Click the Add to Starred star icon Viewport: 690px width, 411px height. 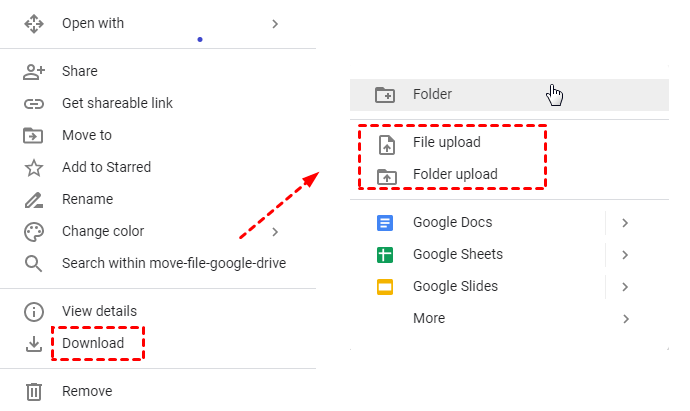pyautogui.click(x=34, y=168)
